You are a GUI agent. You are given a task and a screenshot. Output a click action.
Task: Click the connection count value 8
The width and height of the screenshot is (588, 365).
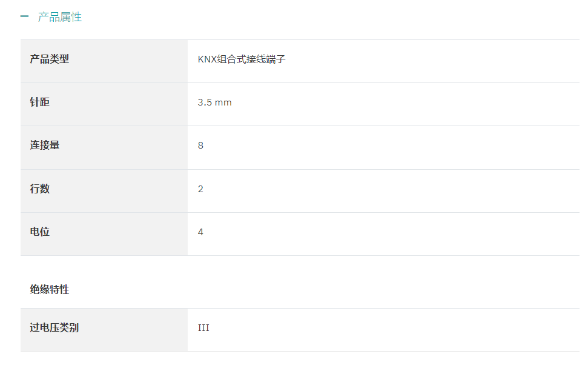200,146
